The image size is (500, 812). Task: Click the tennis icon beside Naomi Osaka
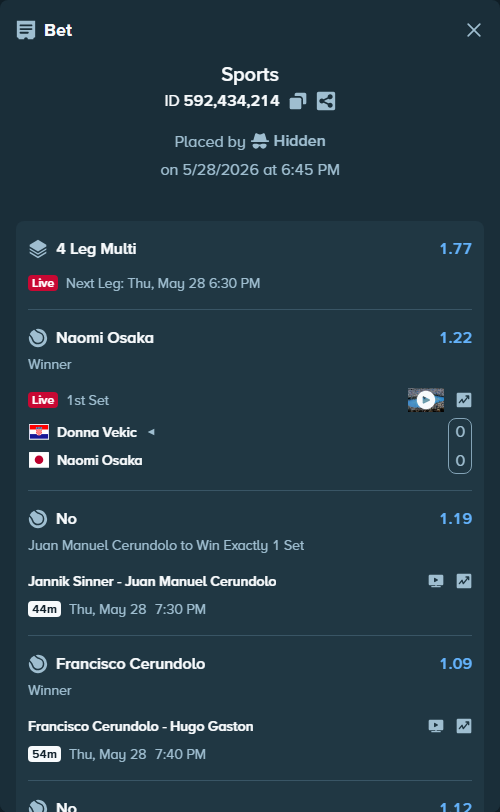pyautogui.click(x=38, y=338)
